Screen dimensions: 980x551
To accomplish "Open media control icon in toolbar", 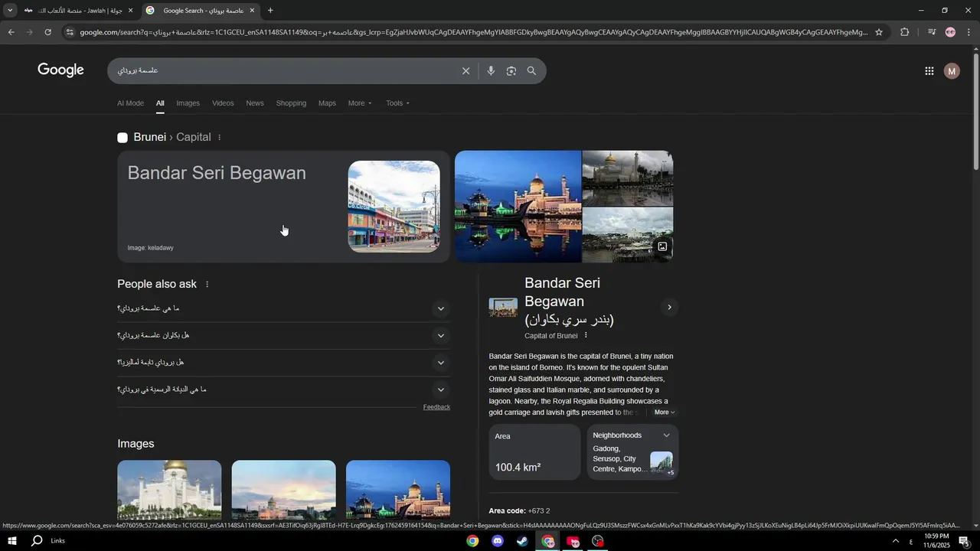I will (x=931, y=32).
